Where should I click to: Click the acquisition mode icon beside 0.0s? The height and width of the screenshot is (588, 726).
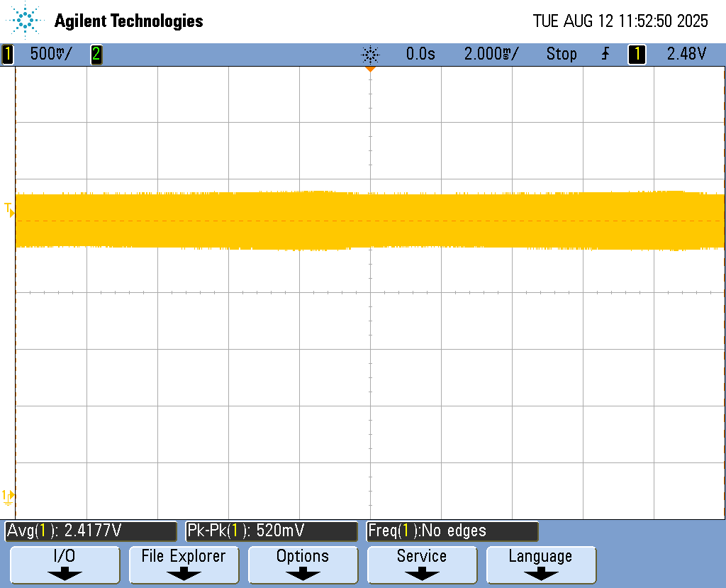tap(370, 54)
